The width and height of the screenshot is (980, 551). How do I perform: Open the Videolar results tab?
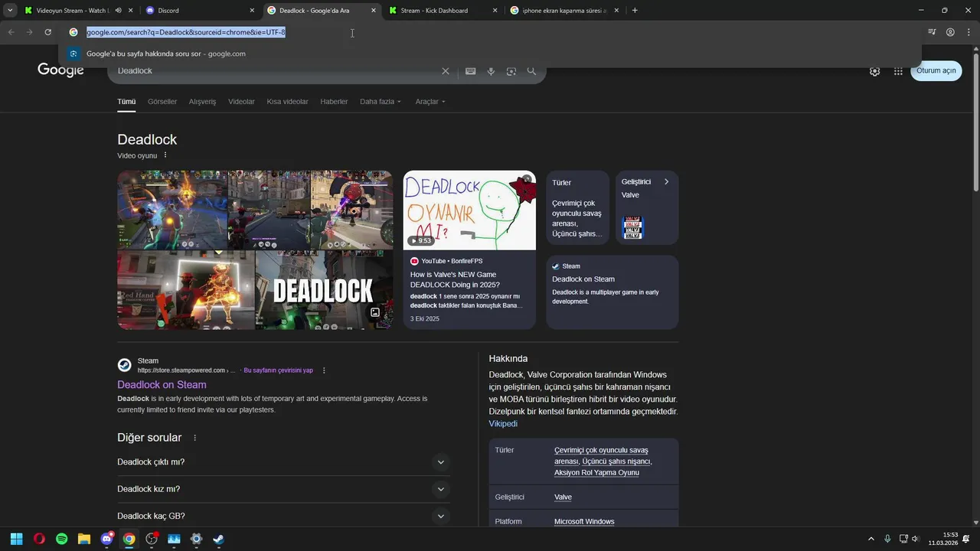(241, 102)
